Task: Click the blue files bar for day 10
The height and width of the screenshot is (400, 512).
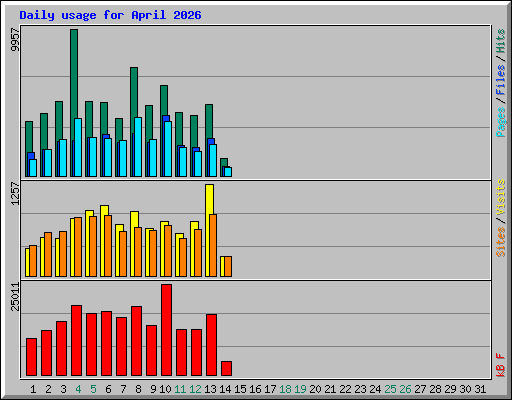Action: pyautogui.click(x=166, y=118)
